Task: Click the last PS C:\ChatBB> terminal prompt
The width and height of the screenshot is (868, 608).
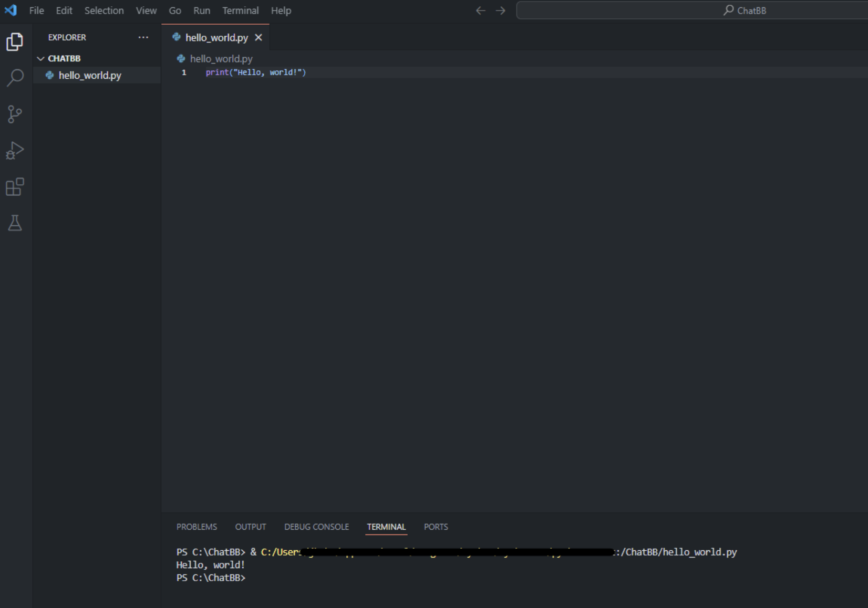Action: [211, 578]
